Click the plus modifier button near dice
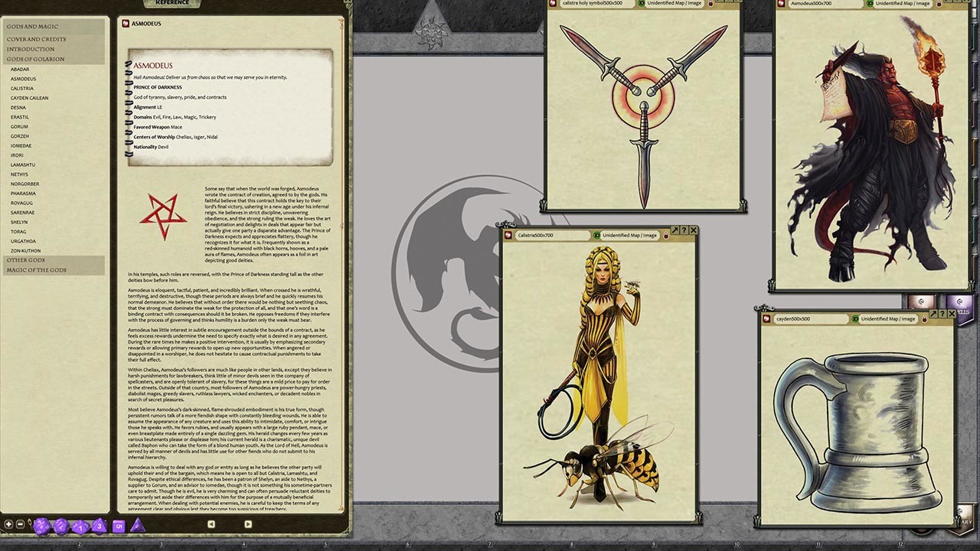The width and height of the screenshot is (980, 551). pos(9,524)
